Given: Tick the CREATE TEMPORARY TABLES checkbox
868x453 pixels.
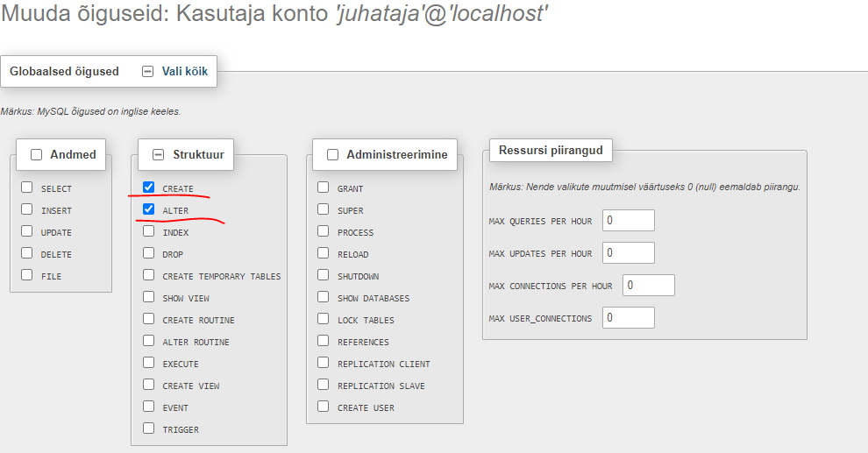Looking at the screenshot, I should [149, 275].
